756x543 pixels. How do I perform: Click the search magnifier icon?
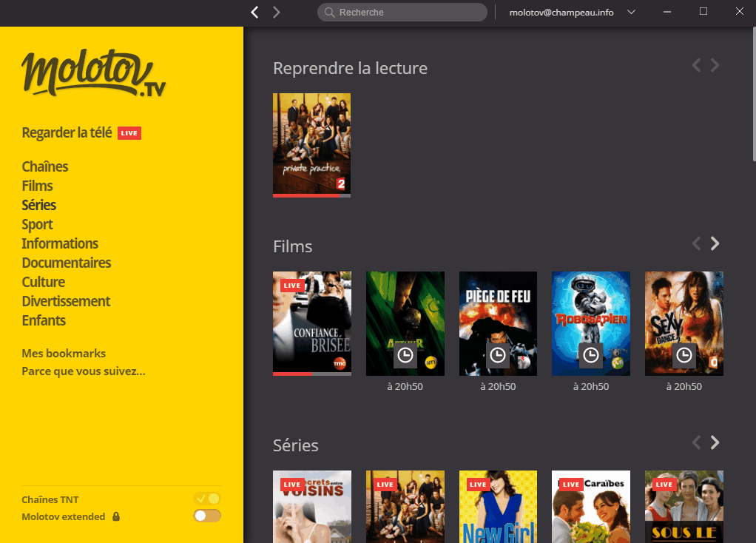pyautogui.click(x=330, y=12)
